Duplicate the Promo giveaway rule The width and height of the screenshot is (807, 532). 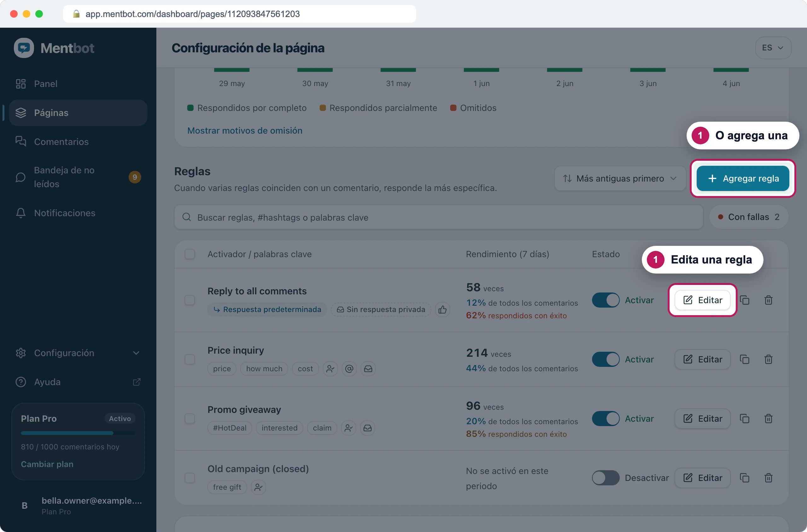745,419
